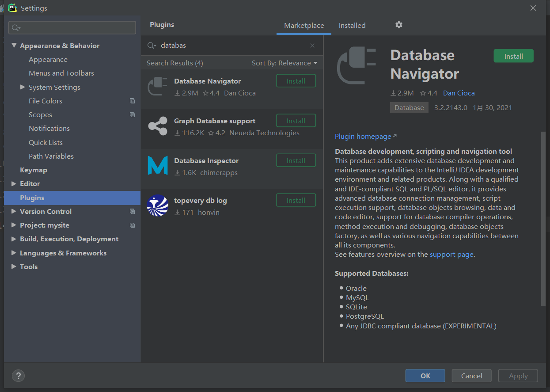Click the settings search magnifier icon
The width and height of the screenshot is (550, 392).
16,28
